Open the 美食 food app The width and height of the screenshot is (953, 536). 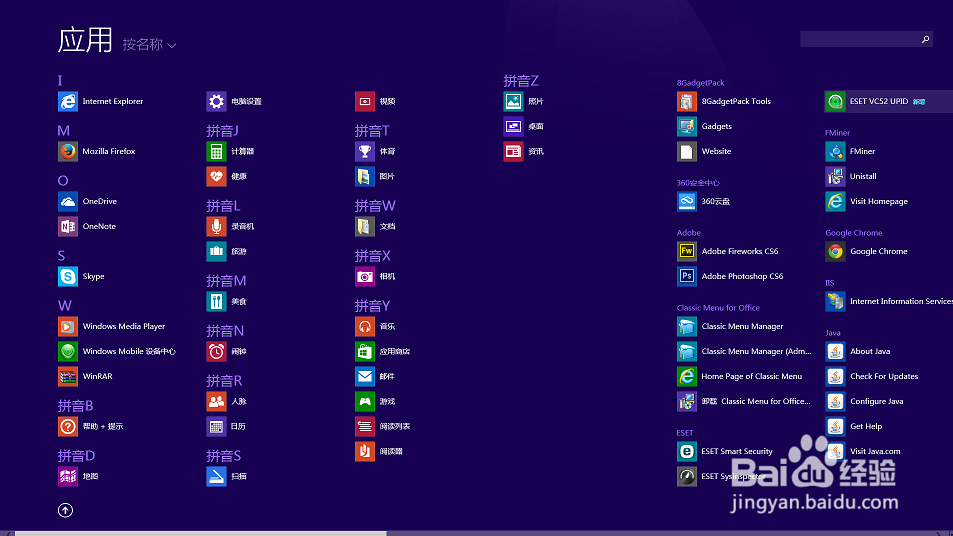coord(227,301)
